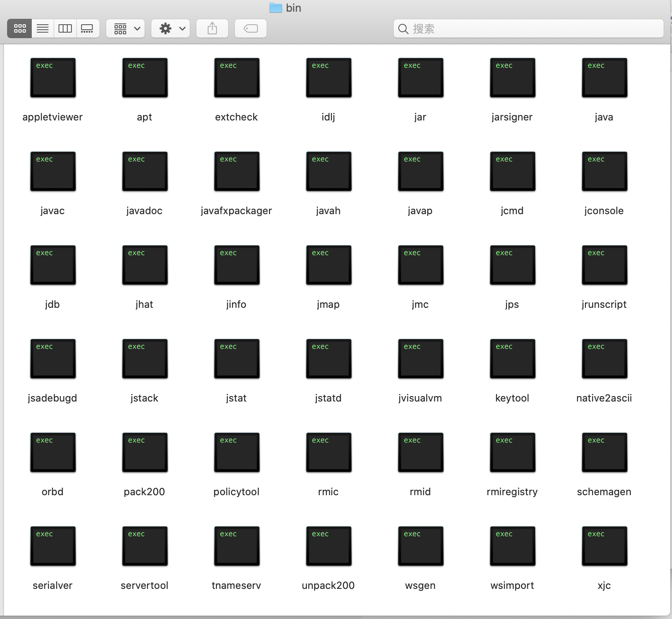Click the orbd file name
This screenshot has height=619, width=672.
tap(53, 492)
